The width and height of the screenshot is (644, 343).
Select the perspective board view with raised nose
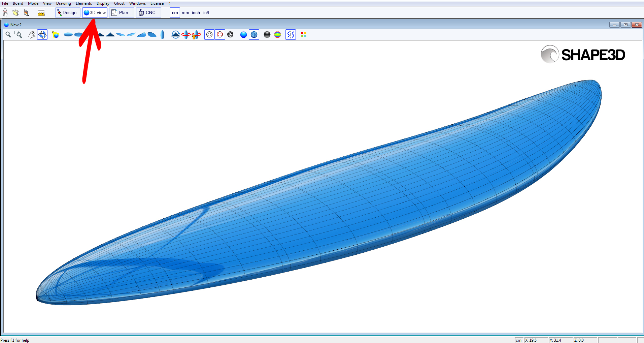(x=141, y=34)
